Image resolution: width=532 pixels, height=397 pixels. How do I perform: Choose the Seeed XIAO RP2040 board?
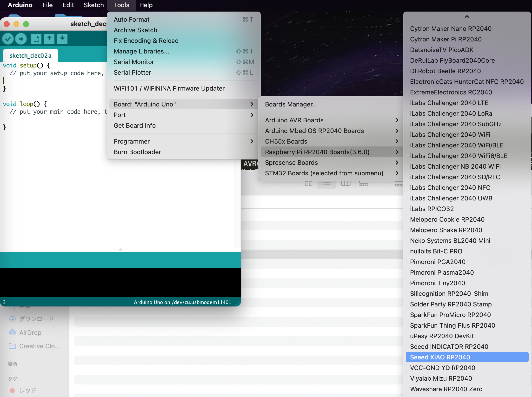click(x=440, y=357)
